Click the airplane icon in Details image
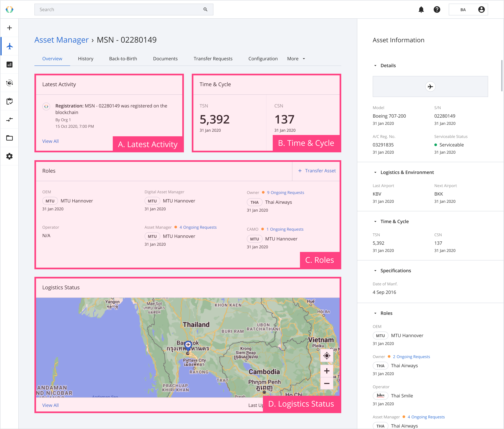 pyautogui.click(x=430, y=86)
